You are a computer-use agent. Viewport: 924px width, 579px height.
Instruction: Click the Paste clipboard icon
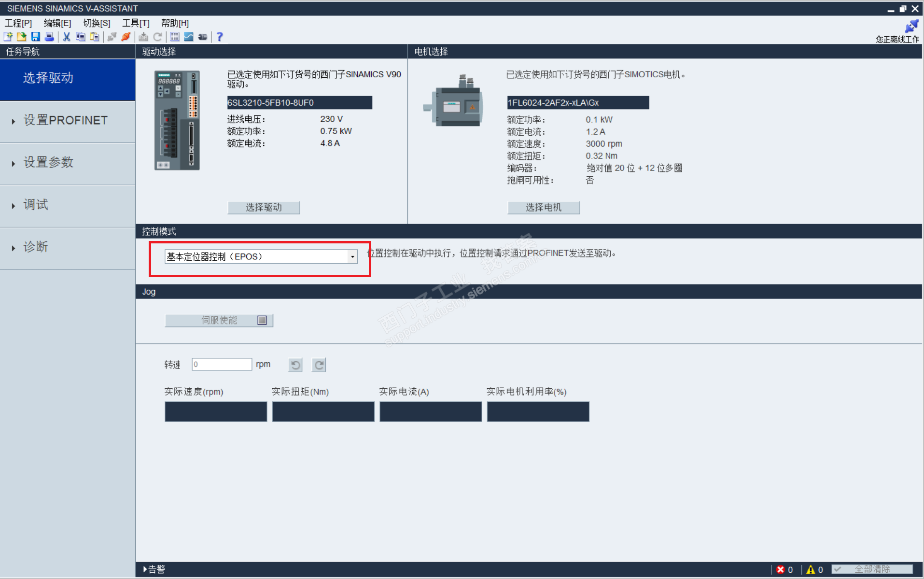(x=95, y=37)
